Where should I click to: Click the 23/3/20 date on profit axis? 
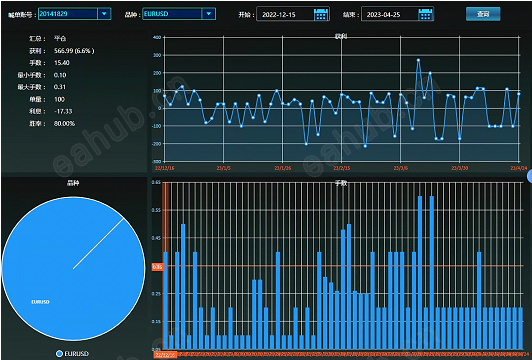click(x=460, y=168)
